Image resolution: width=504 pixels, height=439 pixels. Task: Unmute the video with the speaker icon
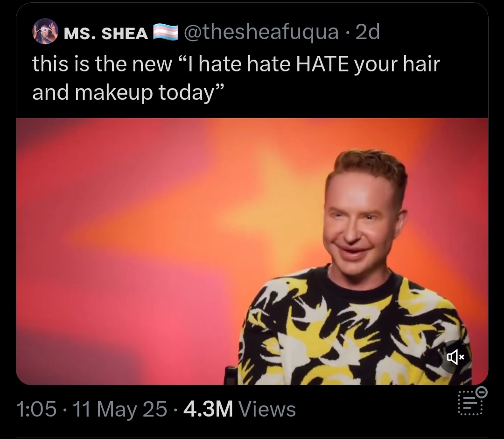tap(455, 357)
